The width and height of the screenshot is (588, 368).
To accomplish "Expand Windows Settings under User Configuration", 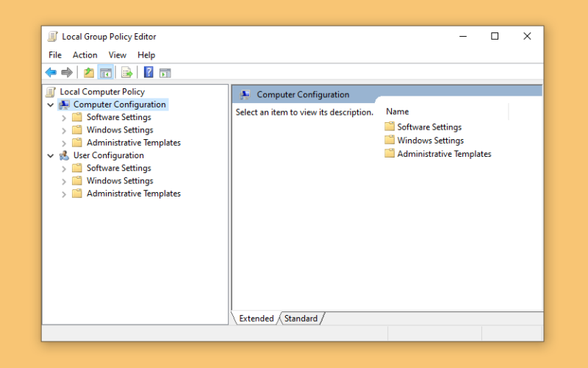I will coord(64,182).
